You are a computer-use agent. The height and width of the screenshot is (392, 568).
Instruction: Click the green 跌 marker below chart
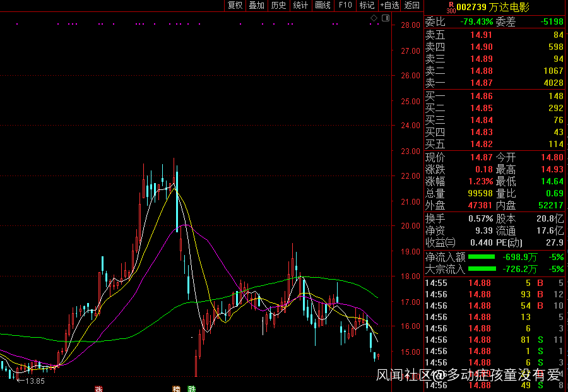click(x=191, y=389)
